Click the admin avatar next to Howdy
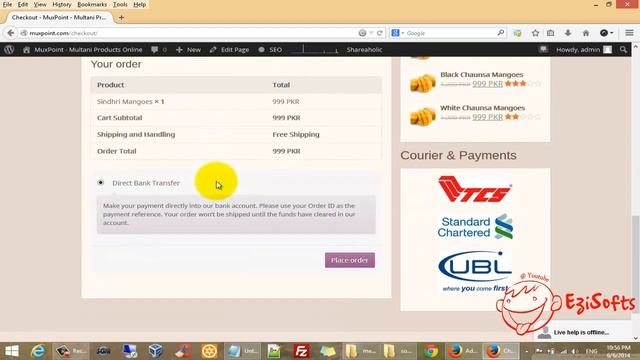 click(x=607, y=49)
